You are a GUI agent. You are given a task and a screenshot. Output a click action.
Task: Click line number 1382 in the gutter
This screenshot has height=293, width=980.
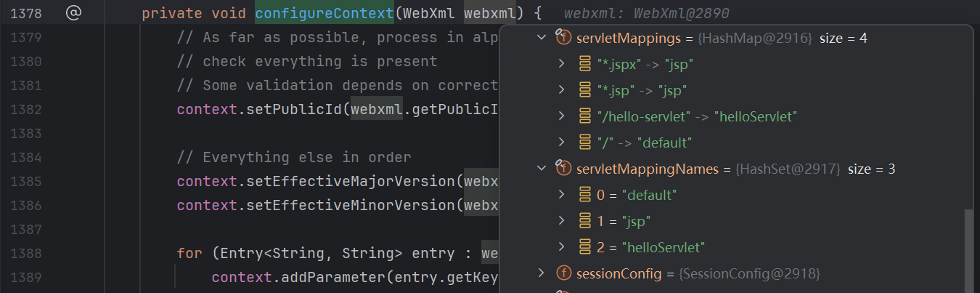[29, 109]
